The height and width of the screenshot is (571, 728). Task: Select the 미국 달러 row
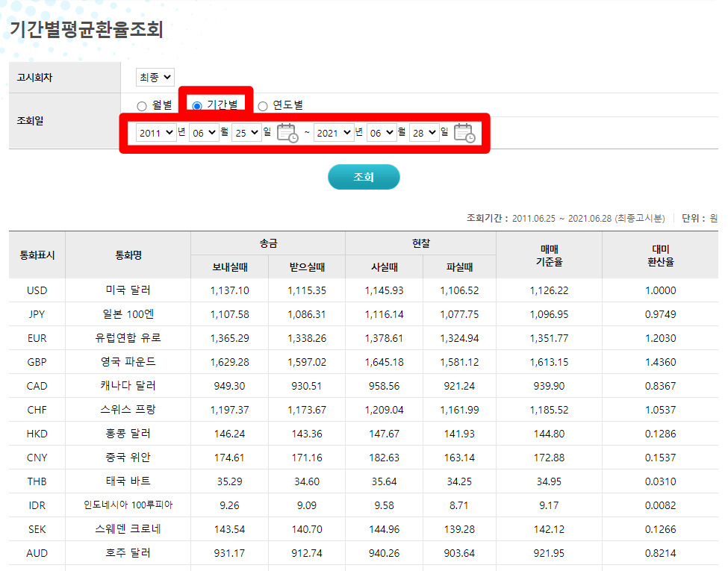tap(127, 290)
